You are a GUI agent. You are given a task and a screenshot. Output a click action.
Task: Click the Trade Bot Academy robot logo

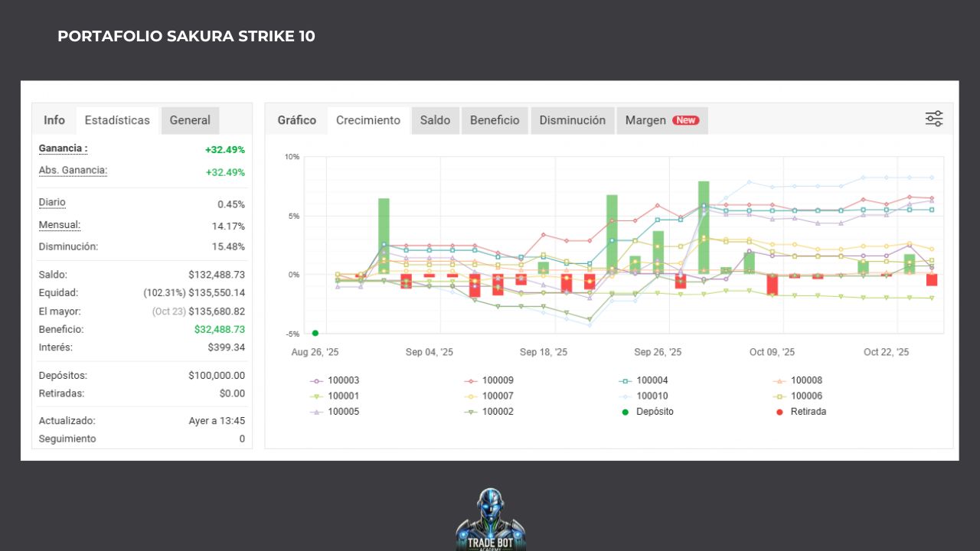(490, 520)
